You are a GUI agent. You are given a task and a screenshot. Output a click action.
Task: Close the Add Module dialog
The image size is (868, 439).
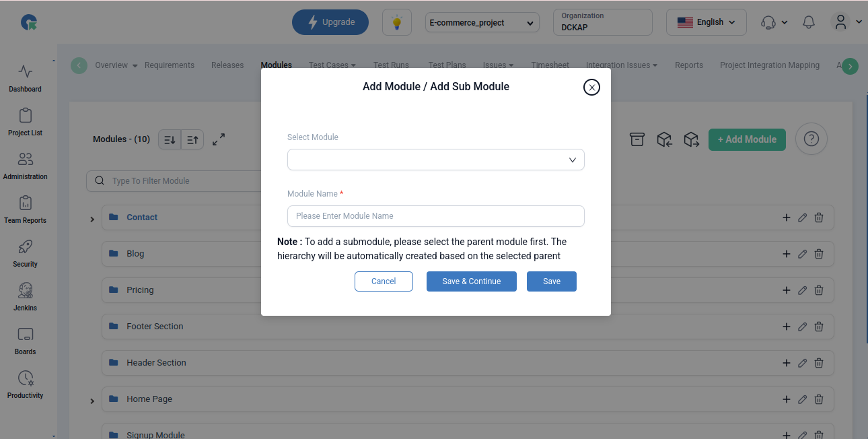(x=591, y=87)
